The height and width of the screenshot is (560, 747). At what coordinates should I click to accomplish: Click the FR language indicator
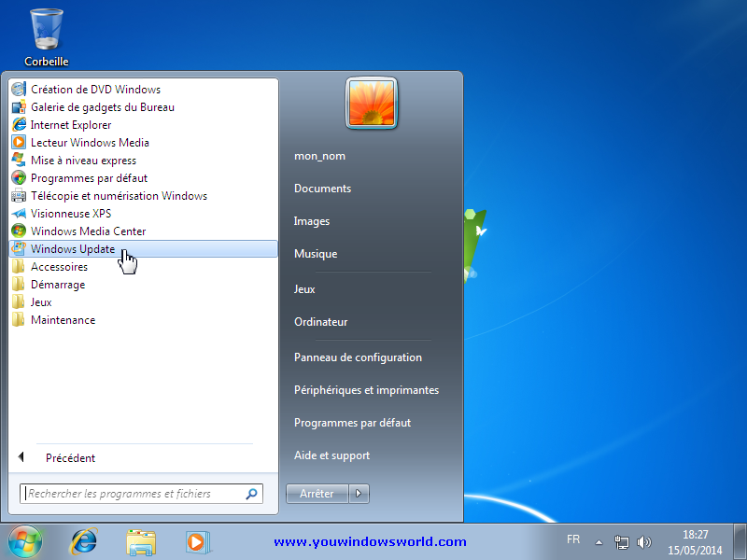tap(573, 539)
